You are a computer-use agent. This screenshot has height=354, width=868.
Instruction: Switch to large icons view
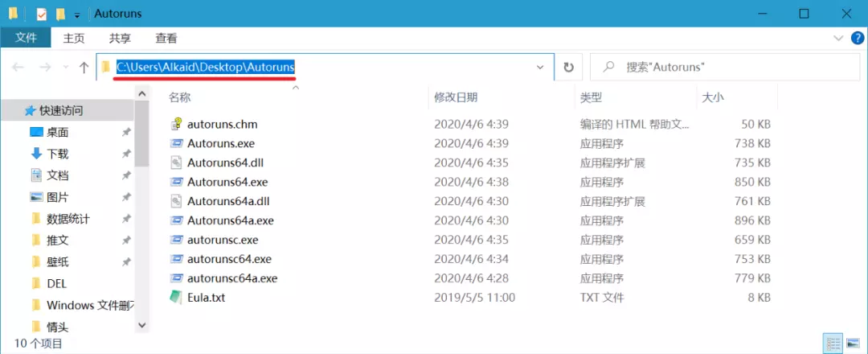tap(853, 344)
